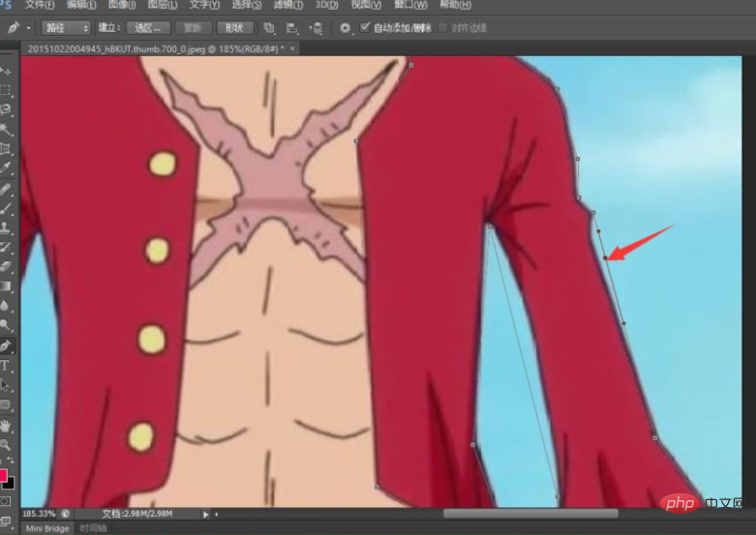Select the Zoom tool
The height and width of the screenshot is (535, 756).
(x=6, y=444)
